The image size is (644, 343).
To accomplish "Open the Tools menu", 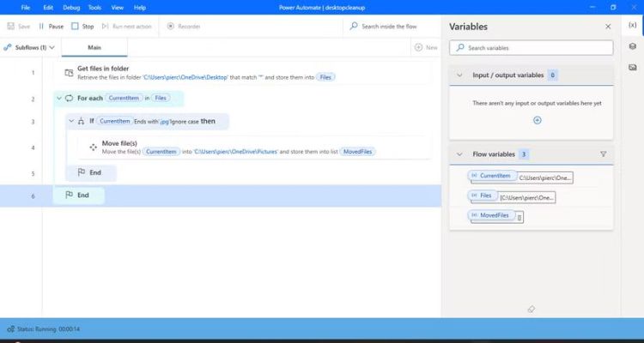I will point(94,7).
